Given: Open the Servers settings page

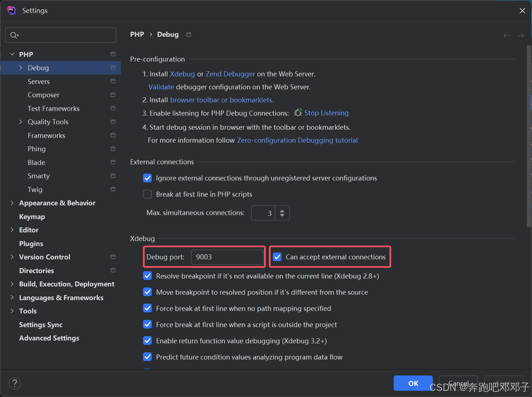Looking at the screenshot, I should (x=39, y=81).
